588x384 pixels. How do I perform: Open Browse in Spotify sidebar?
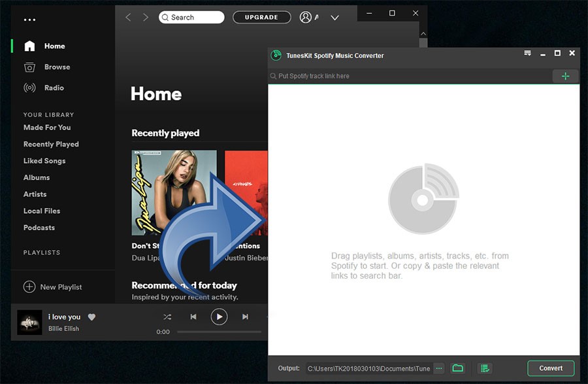[x=57, y=67]
